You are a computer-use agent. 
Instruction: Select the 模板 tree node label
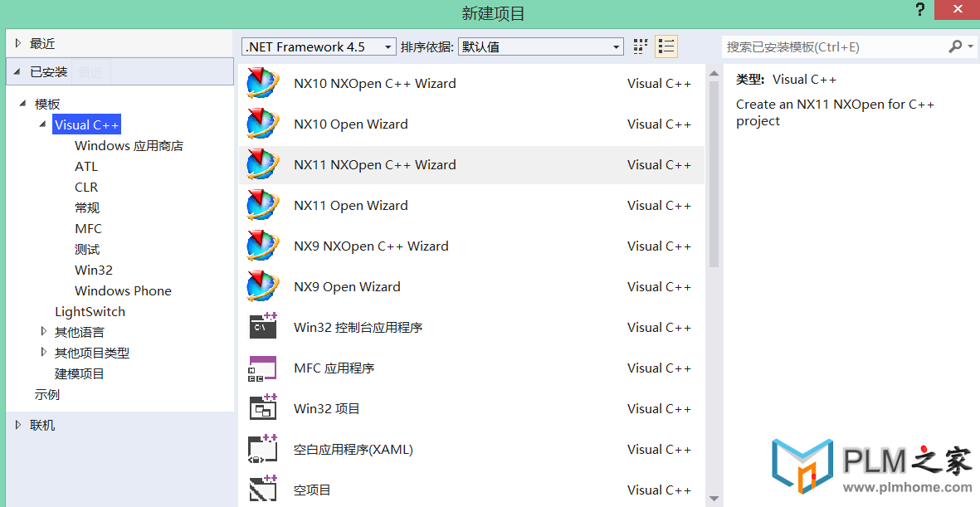[x=46, y=104]
